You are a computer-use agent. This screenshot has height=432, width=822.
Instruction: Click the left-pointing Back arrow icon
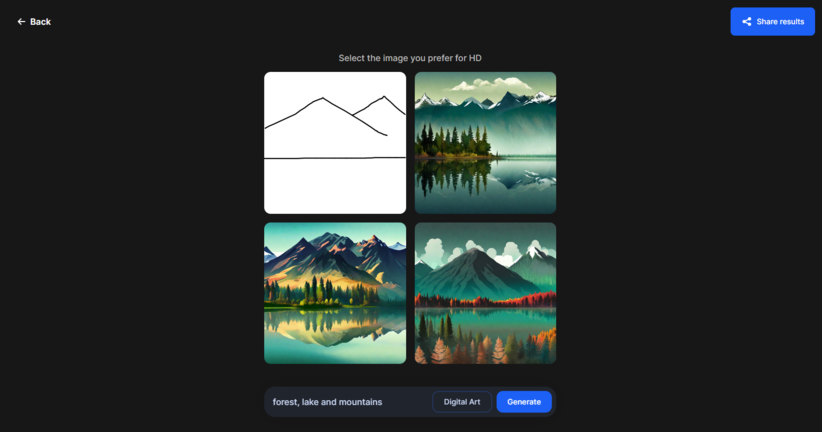coord(21,21)
